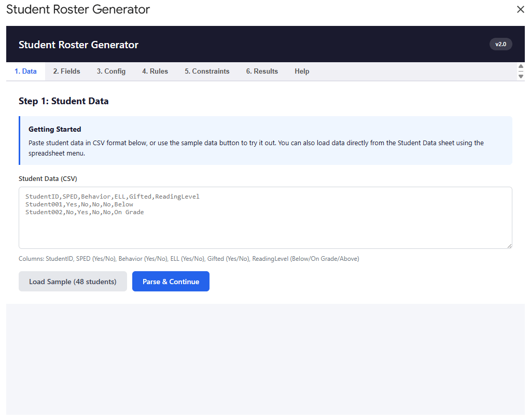Open the 5. Constraints tab

tap(207, 72)
